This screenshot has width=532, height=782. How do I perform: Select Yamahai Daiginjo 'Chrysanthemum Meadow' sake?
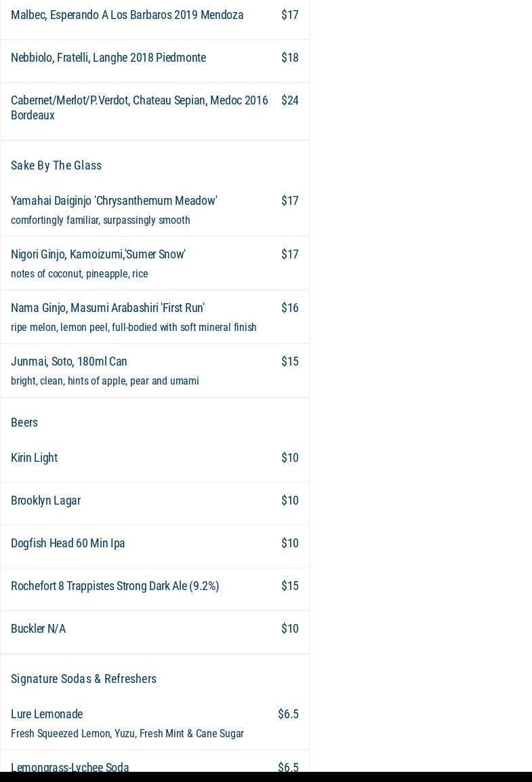click(114, 201)
